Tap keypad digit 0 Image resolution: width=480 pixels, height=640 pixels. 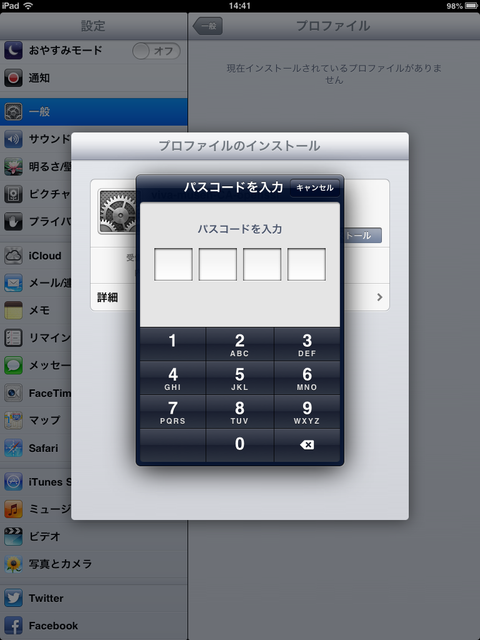tap(240, 445)
